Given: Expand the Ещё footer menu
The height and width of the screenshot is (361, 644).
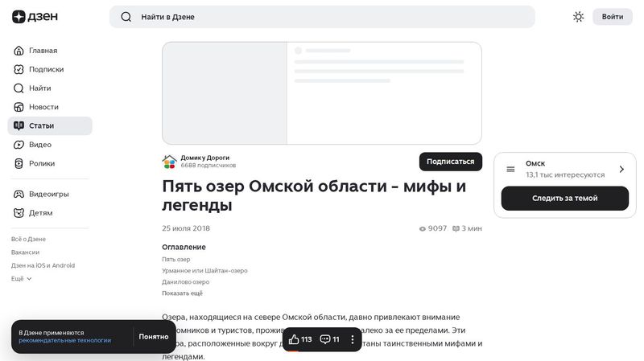Looking at the screenshot, I should coord(22,279).
